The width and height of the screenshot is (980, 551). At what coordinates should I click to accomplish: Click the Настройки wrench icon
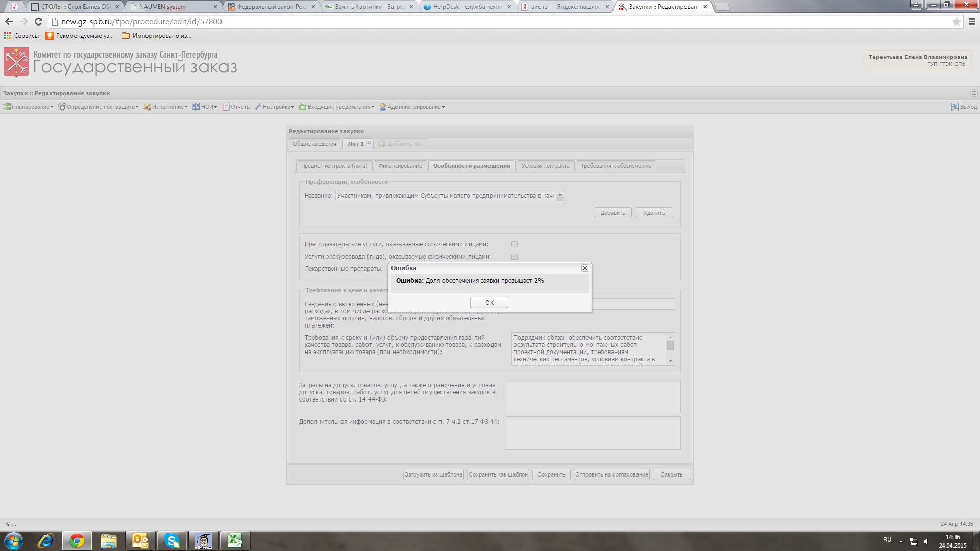coord(258,107)
